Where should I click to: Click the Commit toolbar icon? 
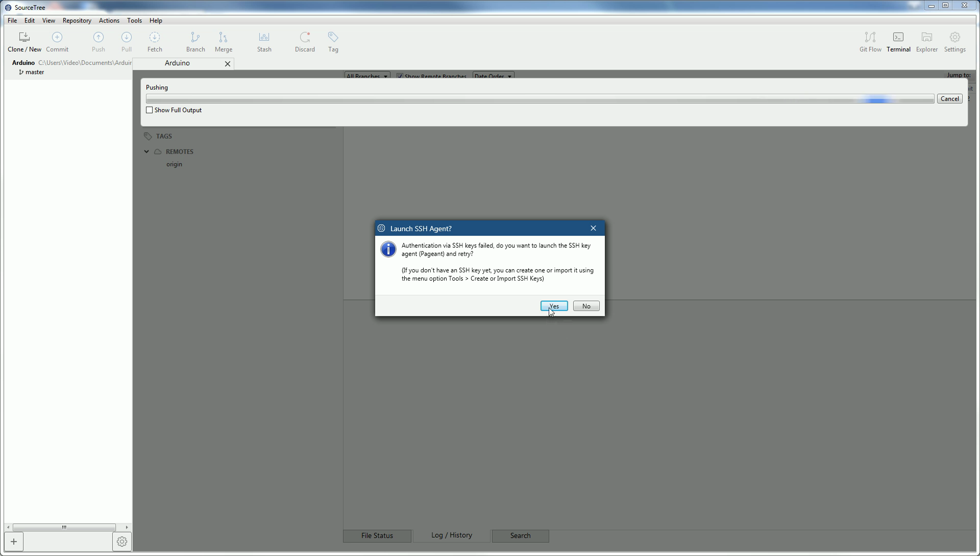coord(57,42)
